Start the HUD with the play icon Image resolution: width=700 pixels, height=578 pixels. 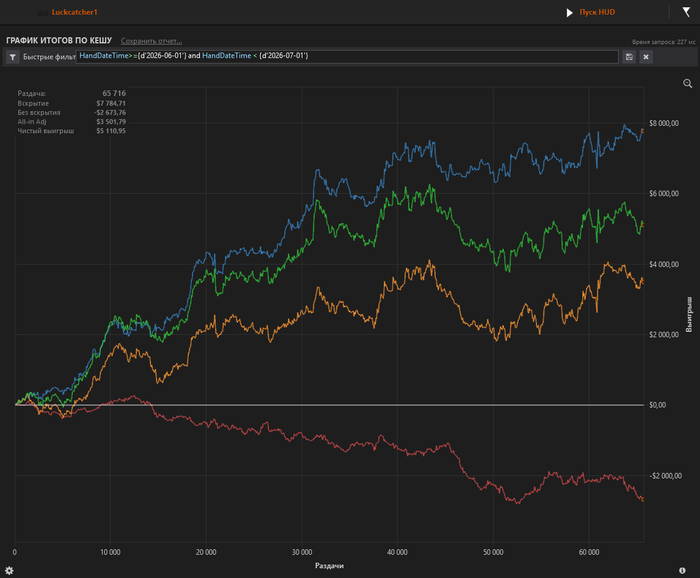(x=569, y=12)
